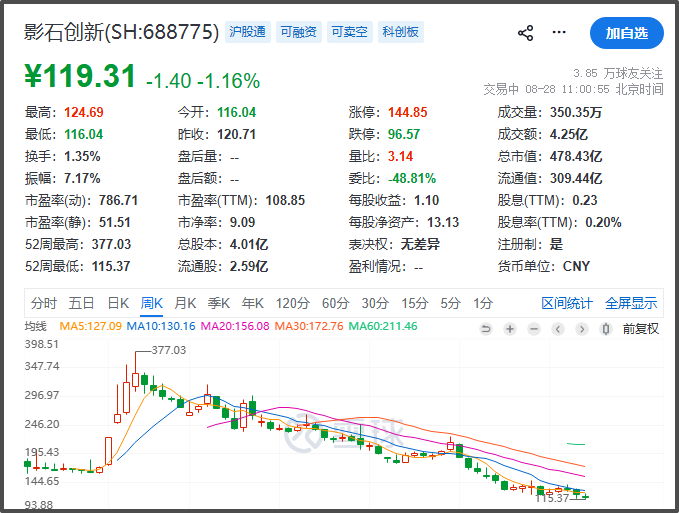
Task: Click the 总市值 value 478.43亿
Action: (576, 157)
